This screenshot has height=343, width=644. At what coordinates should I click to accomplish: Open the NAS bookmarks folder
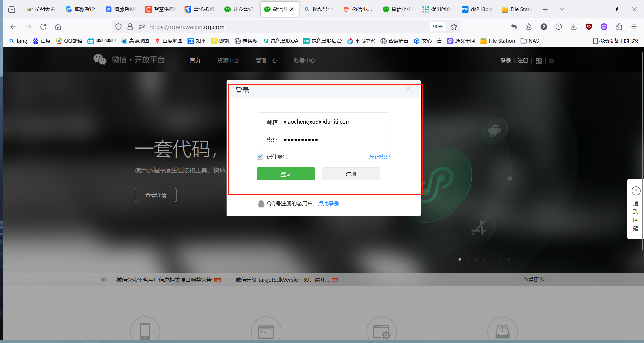tap(530, 41)
